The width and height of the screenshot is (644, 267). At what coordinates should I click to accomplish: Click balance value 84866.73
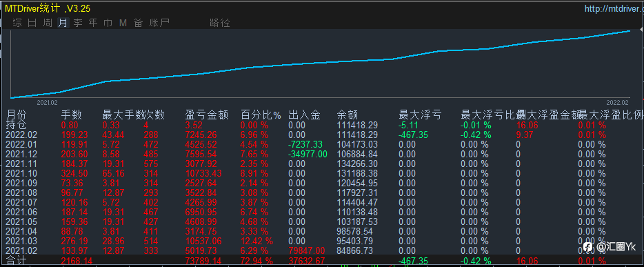click(354, 250)
